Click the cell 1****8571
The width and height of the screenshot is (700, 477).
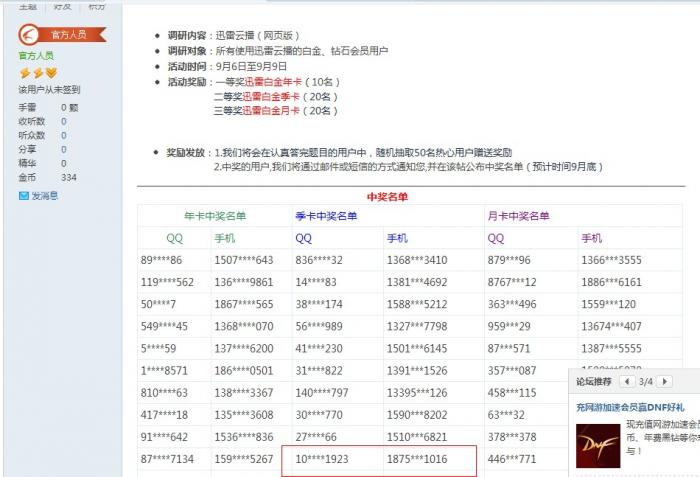(164, 371)
